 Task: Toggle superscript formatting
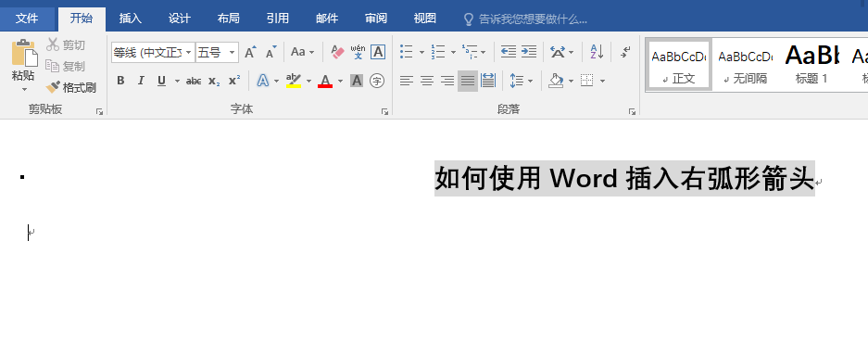point(234,82)
